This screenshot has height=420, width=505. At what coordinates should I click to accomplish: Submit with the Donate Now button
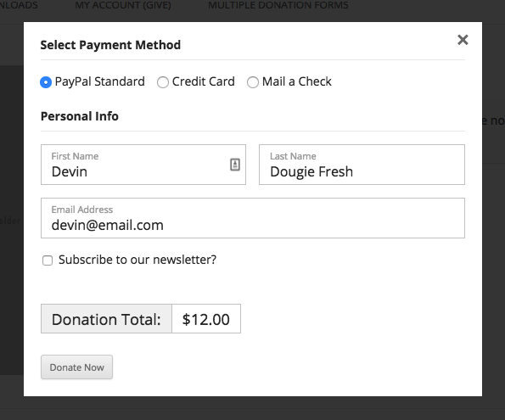click(76, 367)
